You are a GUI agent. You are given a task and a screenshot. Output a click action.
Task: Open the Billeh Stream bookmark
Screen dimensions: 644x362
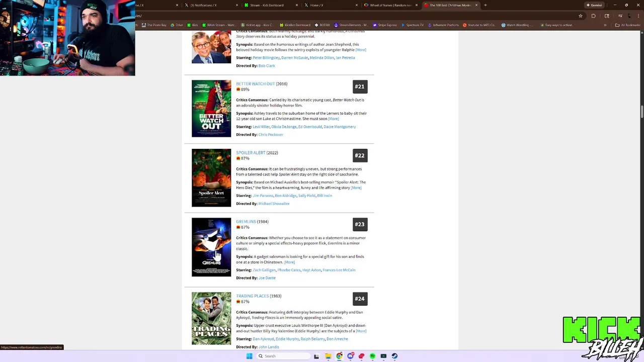pyautogui.click(x=219, y=25)
